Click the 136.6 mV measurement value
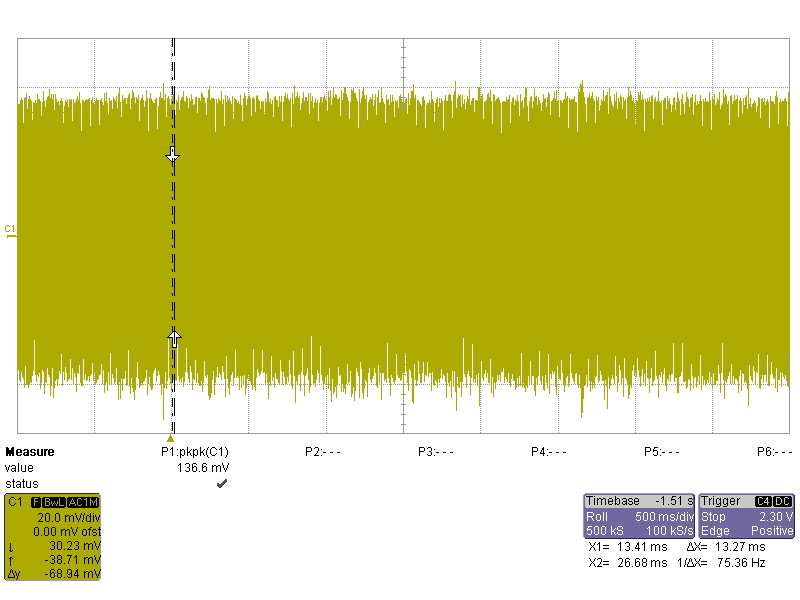 [x=203, y=468]
